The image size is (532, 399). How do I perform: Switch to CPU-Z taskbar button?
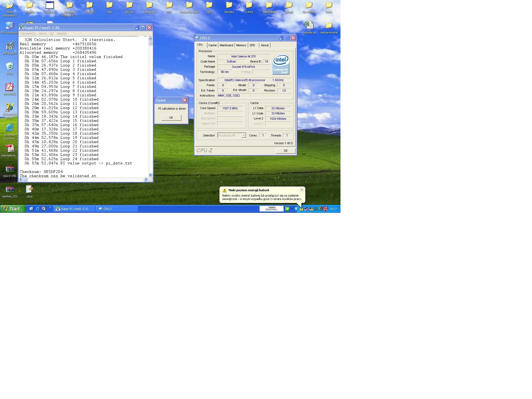point(117,209)
